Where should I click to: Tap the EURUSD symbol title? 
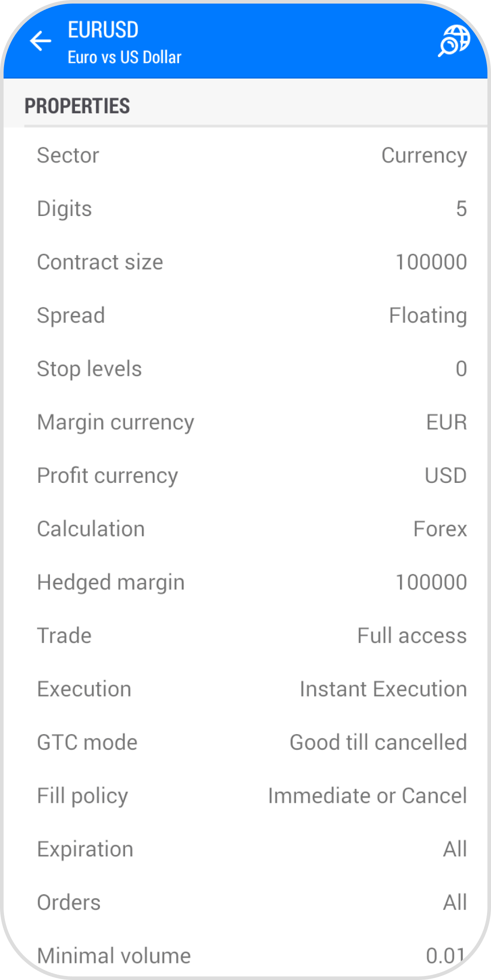click(x=103, y=30)
